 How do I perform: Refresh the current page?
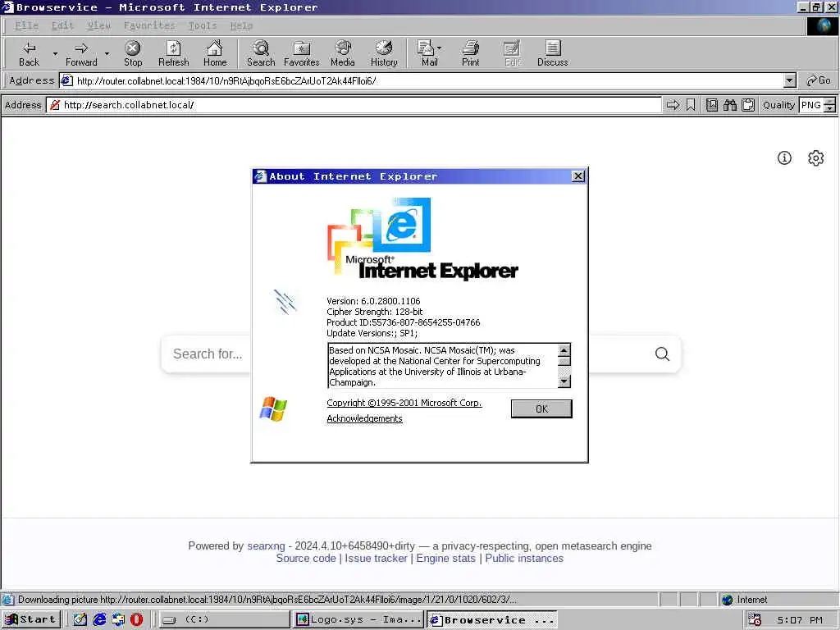pyautogui.click(x=174, y=53)
